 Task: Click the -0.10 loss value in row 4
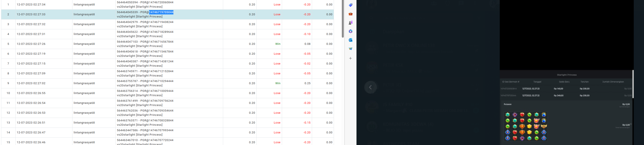(x=307, y=34)
